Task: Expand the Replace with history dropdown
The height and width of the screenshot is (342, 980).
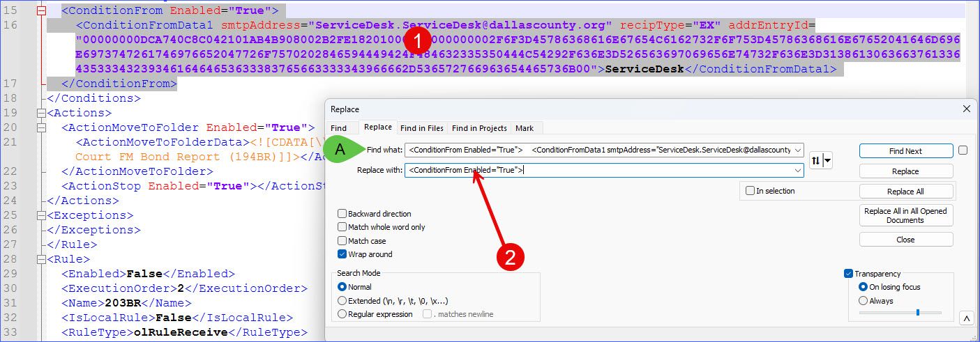Action: tap(798, 170)
